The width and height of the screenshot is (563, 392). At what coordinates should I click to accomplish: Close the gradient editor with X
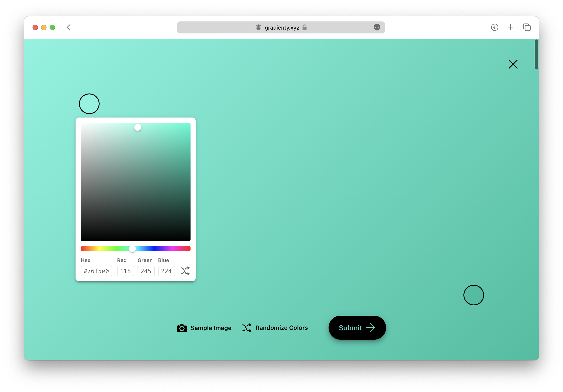[513, 64]
